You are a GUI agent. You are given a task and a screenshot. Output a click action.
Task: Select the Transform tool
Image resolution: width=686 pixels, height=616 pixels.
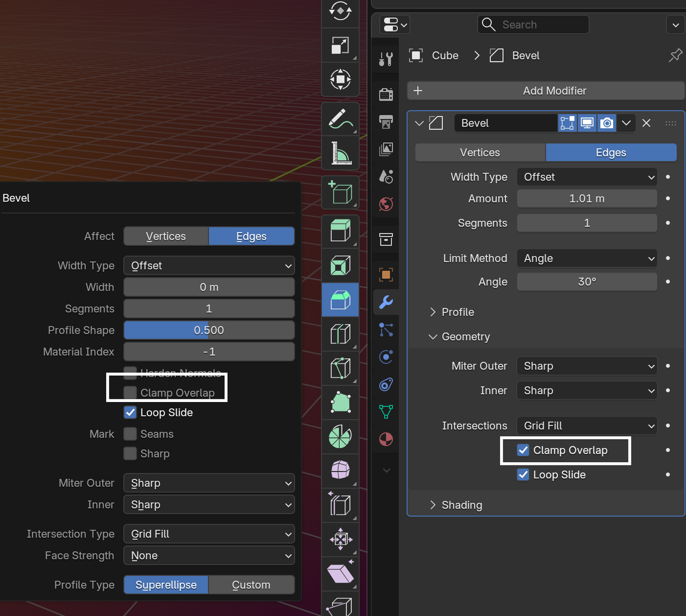(340, 80)
